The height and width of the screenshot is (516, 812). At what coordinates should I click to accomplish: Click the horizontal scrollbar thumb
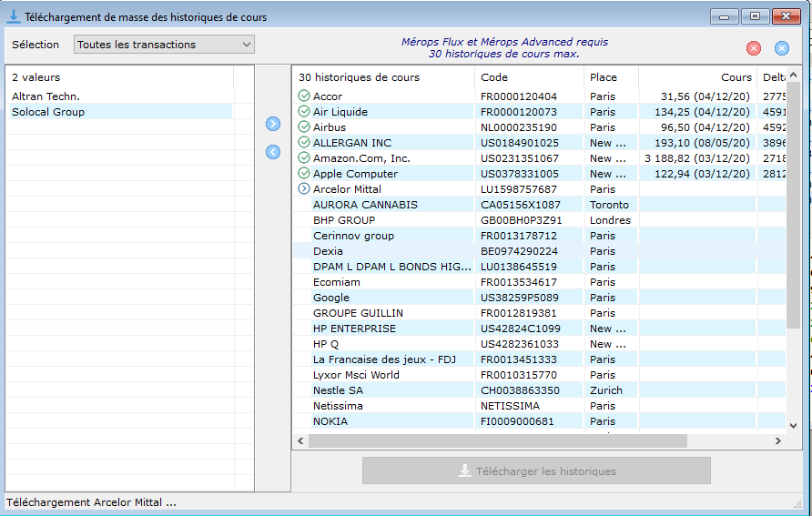point(498,441)
